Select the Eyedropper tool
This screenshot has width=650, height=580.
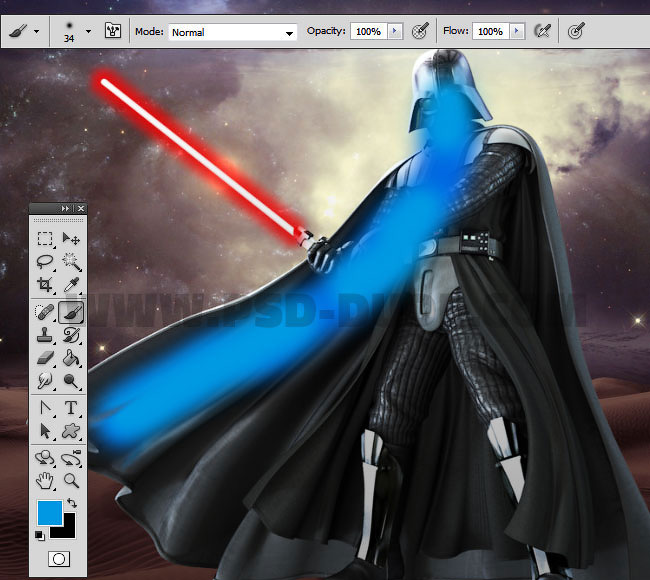pyautogui.click(x=71, y=284)
